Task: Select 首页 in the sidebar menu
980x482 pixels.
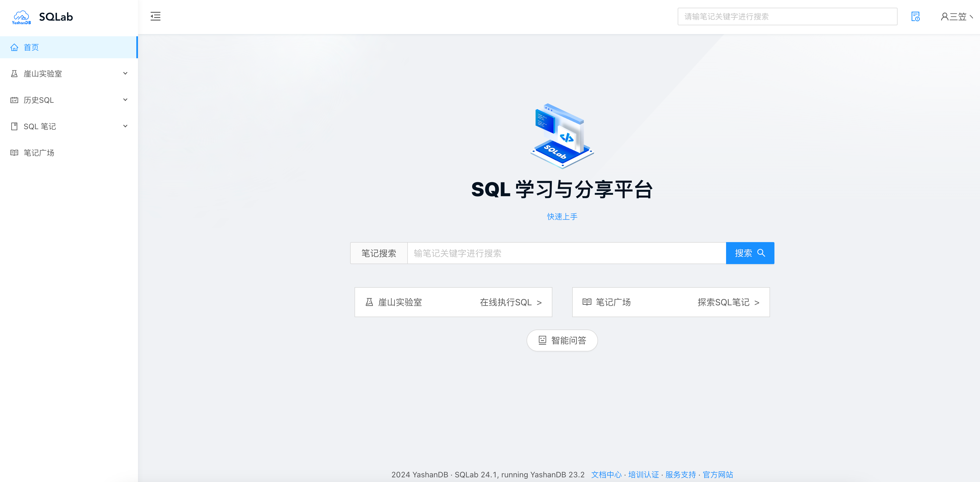Action: (x=31, y=47)
